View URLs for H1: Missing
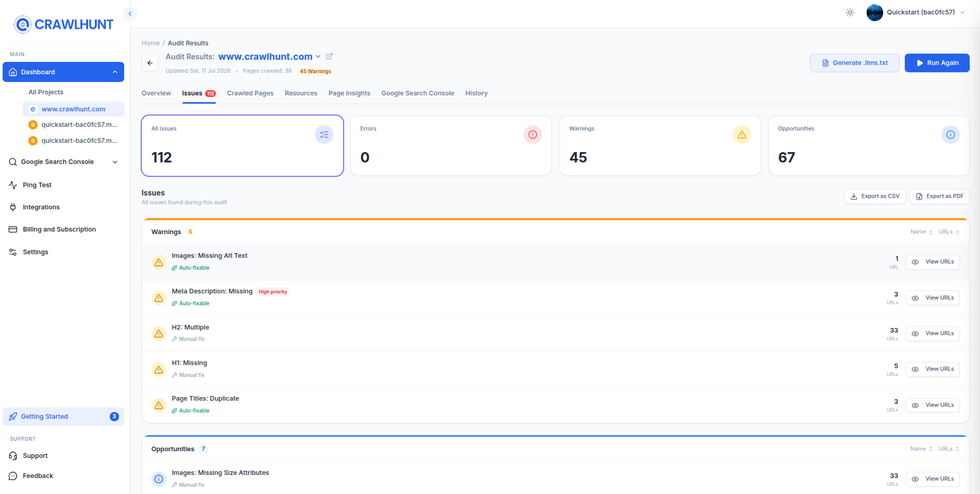This screenshot has height=494, width=980. coord(933,369)
